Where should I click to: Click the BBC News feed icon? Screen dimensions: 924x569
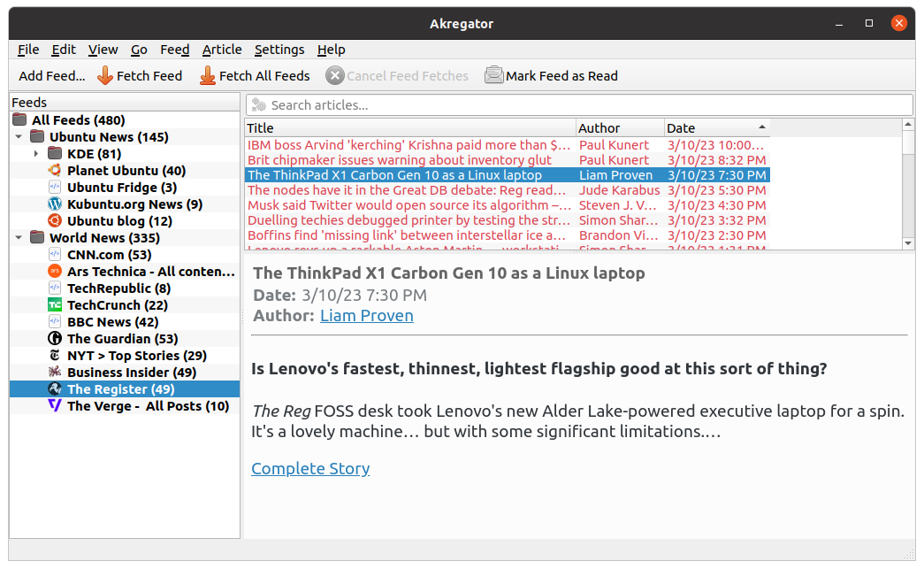click(55, 321)
